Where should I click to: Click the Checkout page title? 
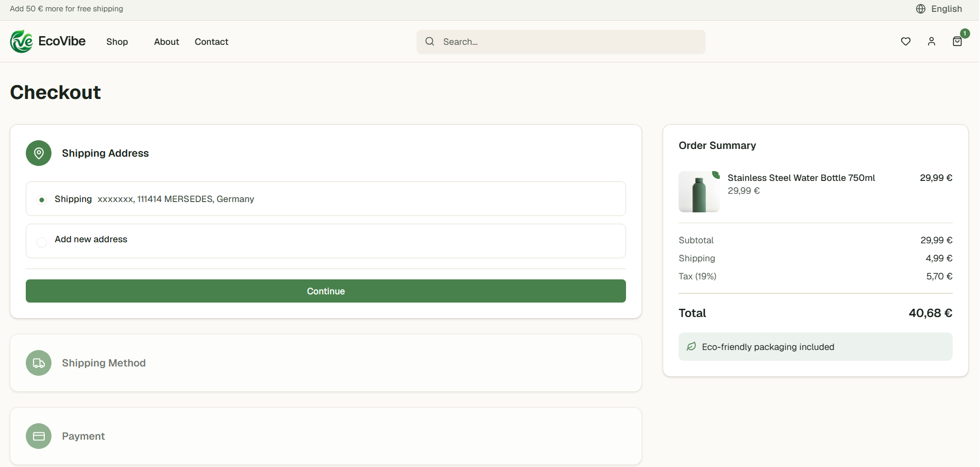pos(55,92)
